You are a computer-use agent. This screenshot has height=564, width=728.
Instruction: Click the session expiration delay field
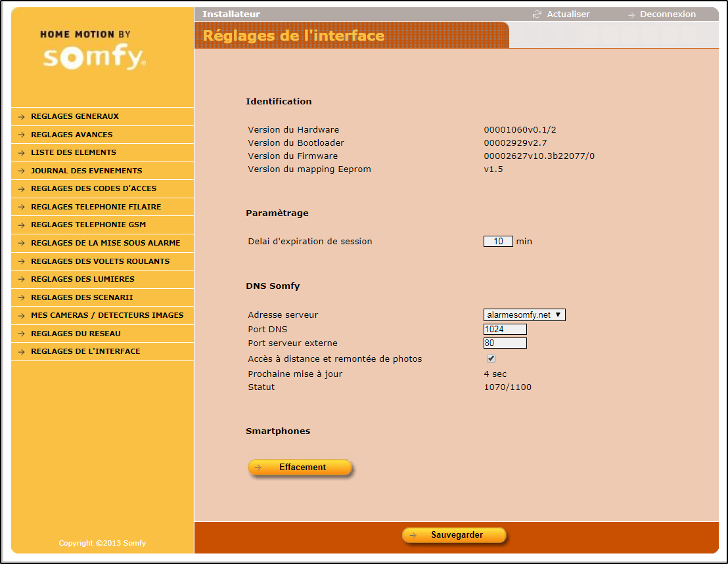coord(498,241)
